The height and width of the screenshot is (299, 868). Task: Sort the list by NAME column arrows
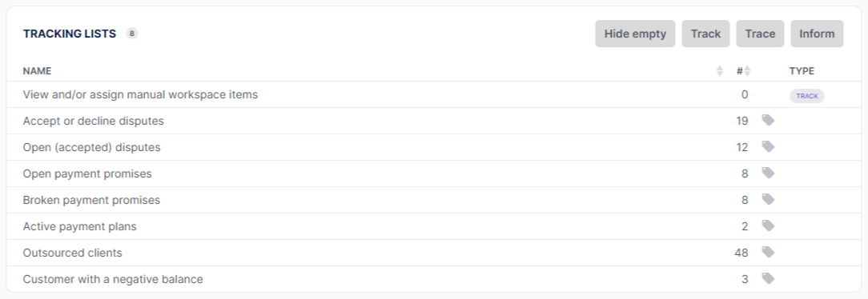pos(720,70)
